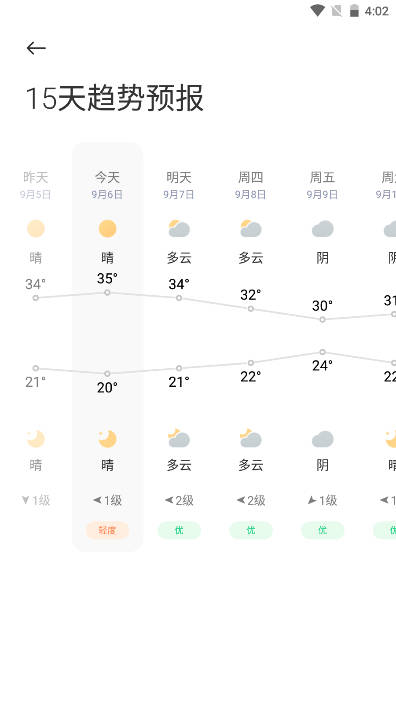Tap the back arrow icon
Screen dimensions: 396x704
click(36, 48)
